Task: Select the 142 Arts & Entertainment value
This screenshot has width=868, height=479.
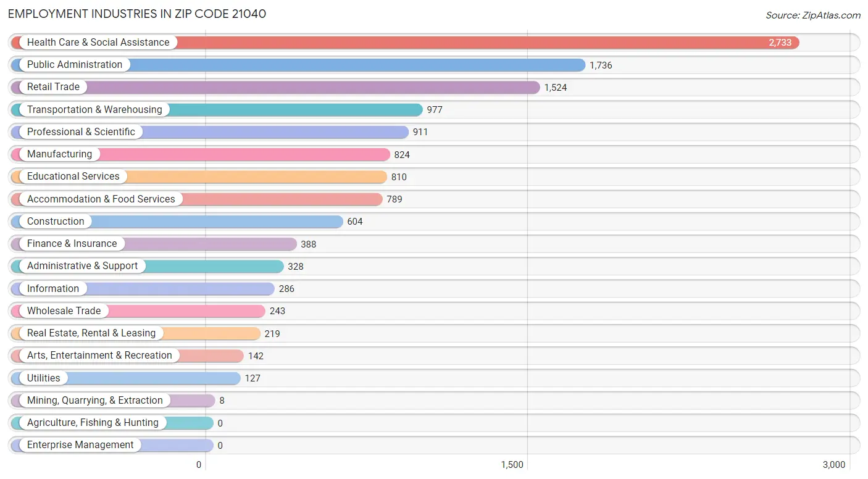Action: (256, 356)
